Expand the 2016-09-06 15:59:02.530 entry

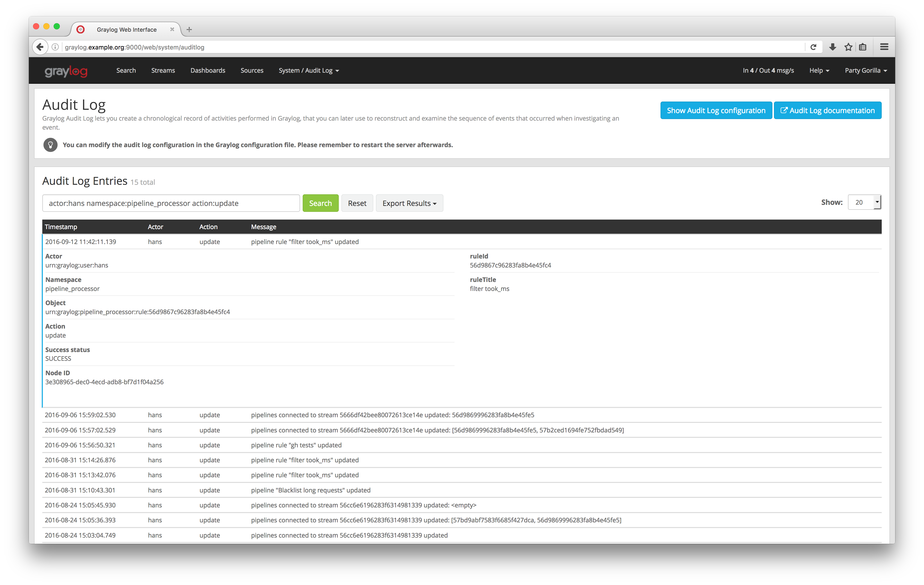coord(462,415)
